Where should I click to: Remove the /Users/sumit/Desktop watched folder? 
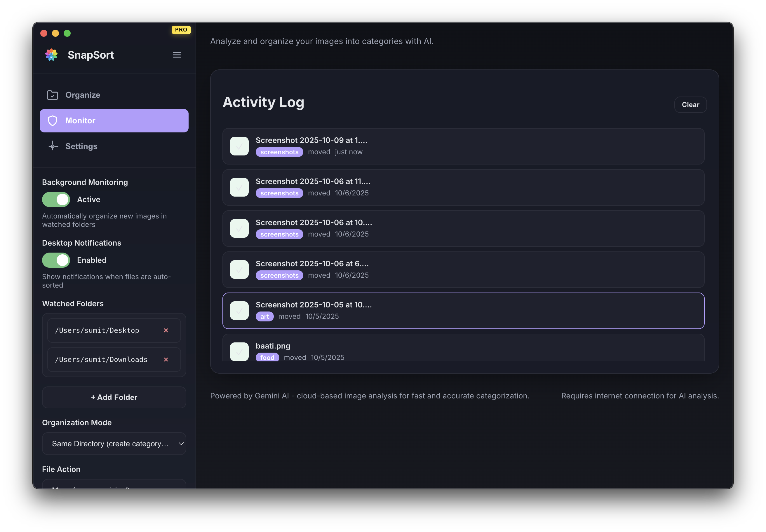(166, 330)
